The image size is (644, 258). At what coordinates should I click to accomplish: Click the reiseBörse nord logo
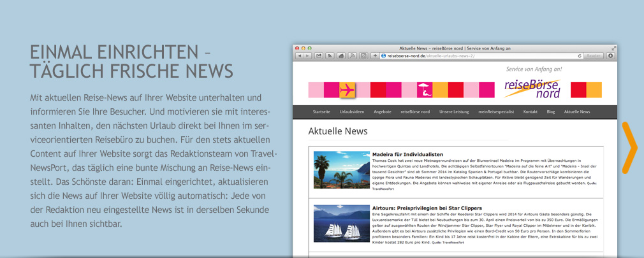pyautogui.click(x=532, y=88)
